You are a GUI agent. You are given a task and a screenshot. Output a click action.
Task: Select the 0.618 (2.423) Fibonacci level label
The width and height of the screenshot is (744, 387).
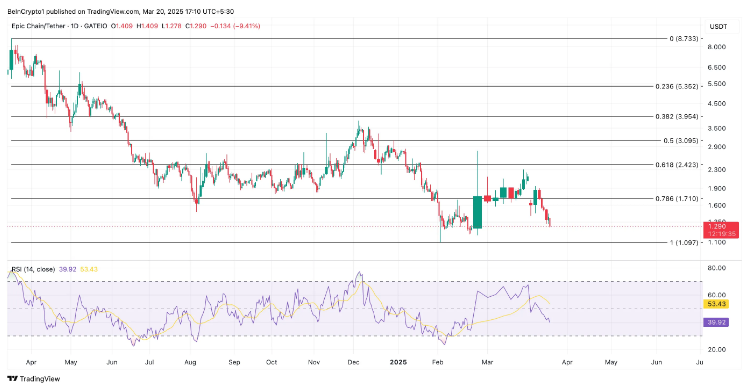tap(677, 165)
